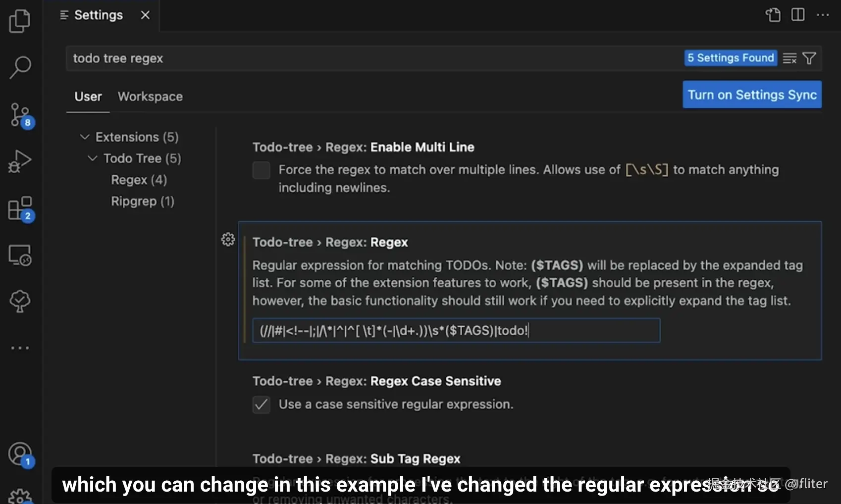Open the gear menu for Regex setting
This screenshot has height=504, width=841.
pyautogui.click(x=228, y=240)
